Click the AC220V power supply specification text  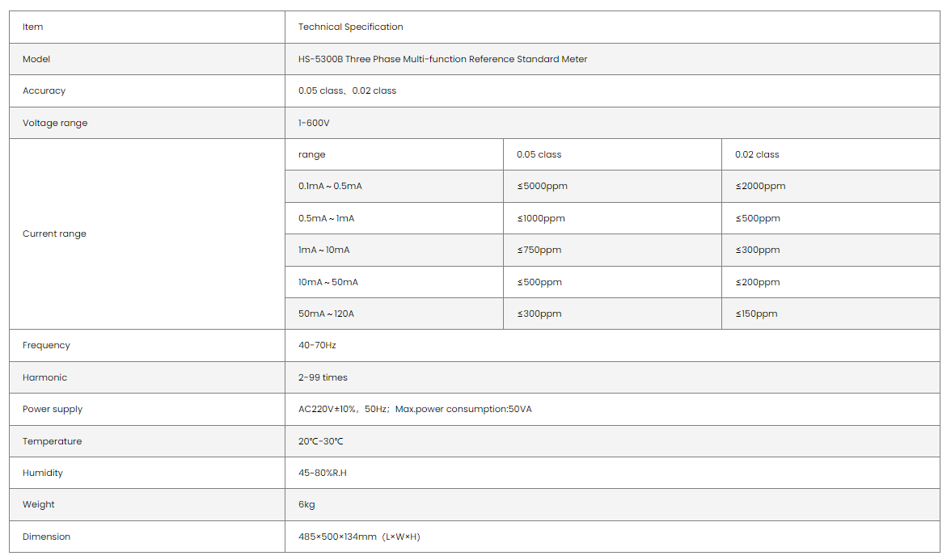pyautogui.click(x=415, y=409)
